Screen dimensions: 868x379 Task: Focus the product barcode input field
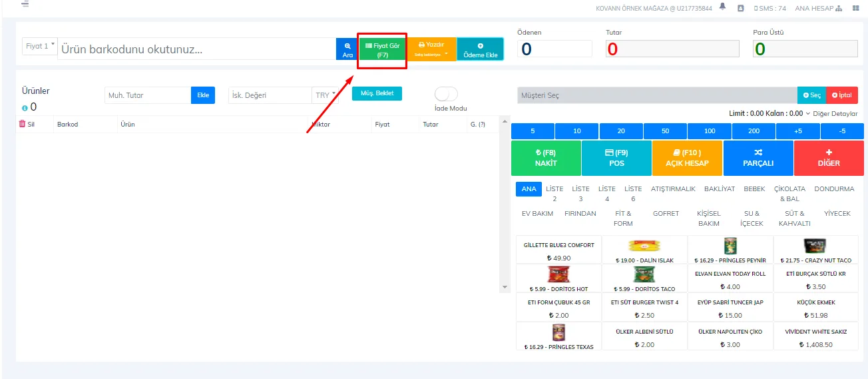point(196,49)
